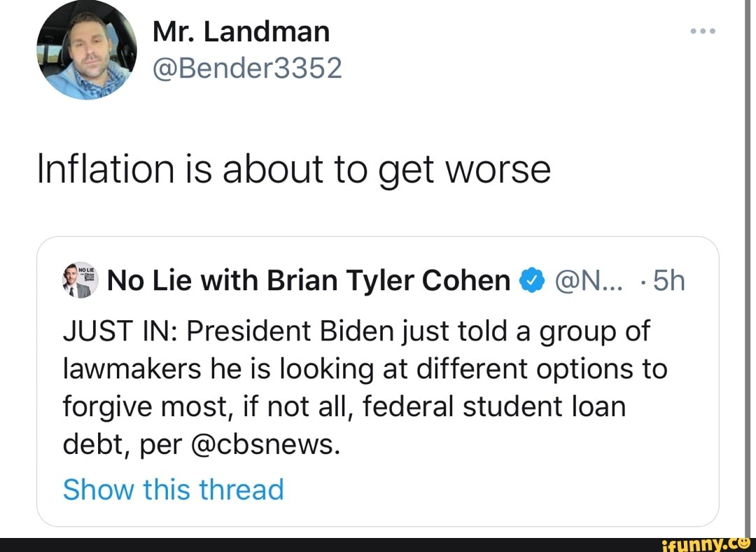Click the blue verified checkmark badge

(533, 280)
